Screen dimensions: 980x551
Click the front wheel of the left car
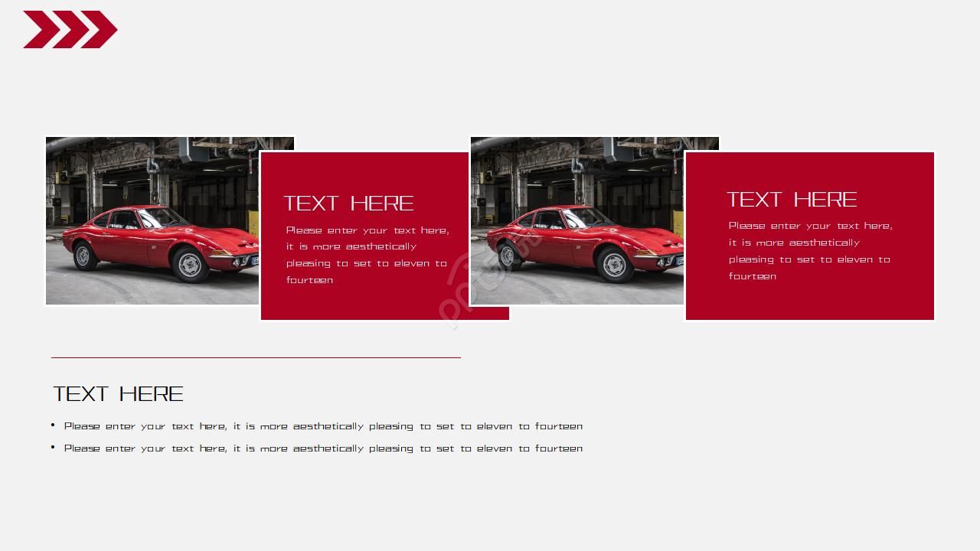click(189, 265)
